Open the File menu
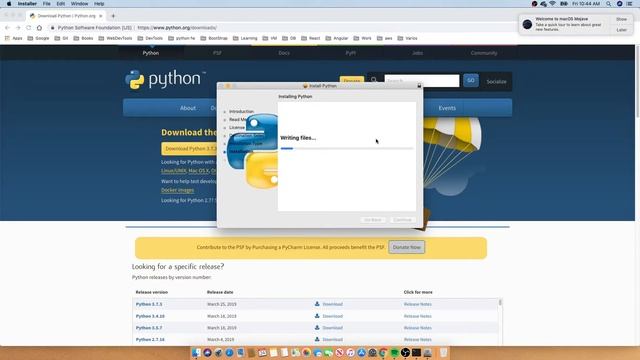 tap(47, 4)
